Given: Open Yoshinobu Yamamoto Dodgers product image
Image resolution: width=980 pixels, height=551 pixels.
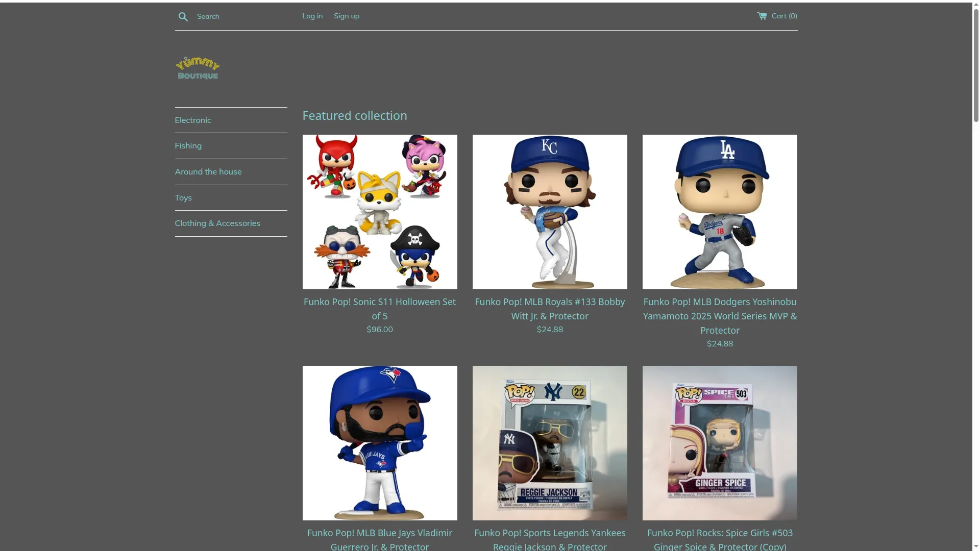Looking at the screenshot, I should click(720, 212).
